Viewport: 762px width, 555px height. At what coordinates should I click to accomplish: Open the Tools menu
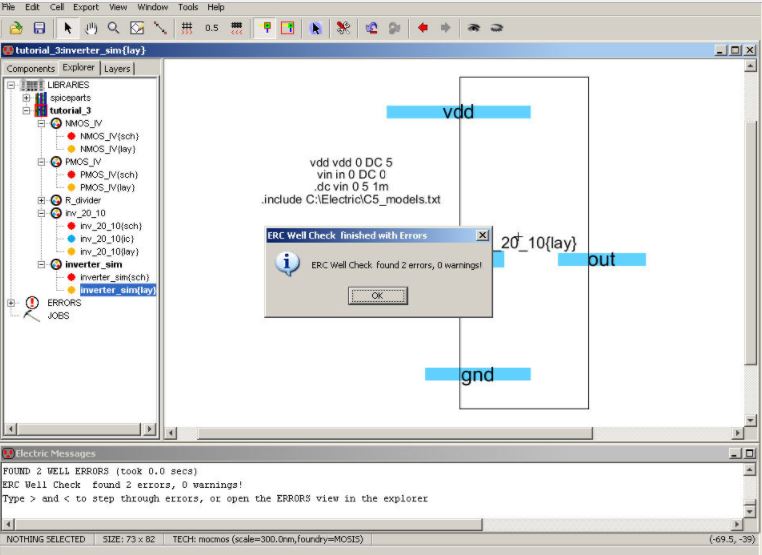pos(188,7)
